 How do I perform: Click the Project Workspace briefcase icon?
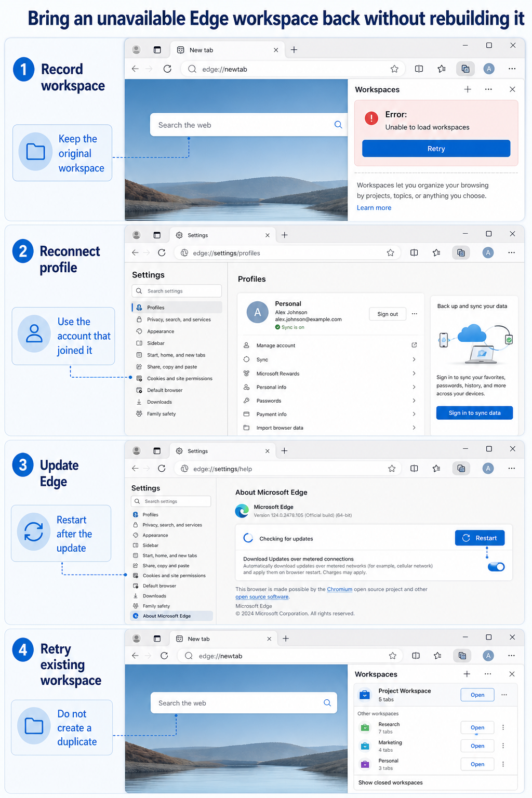(365, 695)
